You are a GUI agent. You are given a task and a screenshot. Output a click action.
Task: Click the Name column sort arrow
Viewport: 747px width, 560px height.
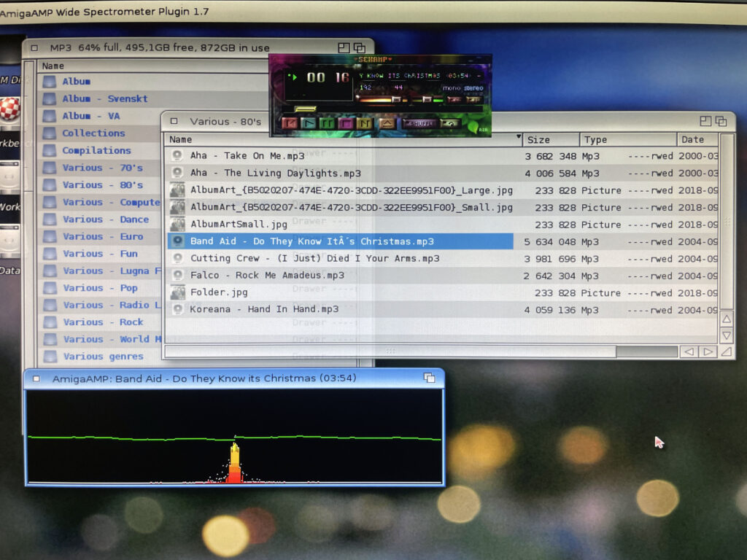point(519,137)
